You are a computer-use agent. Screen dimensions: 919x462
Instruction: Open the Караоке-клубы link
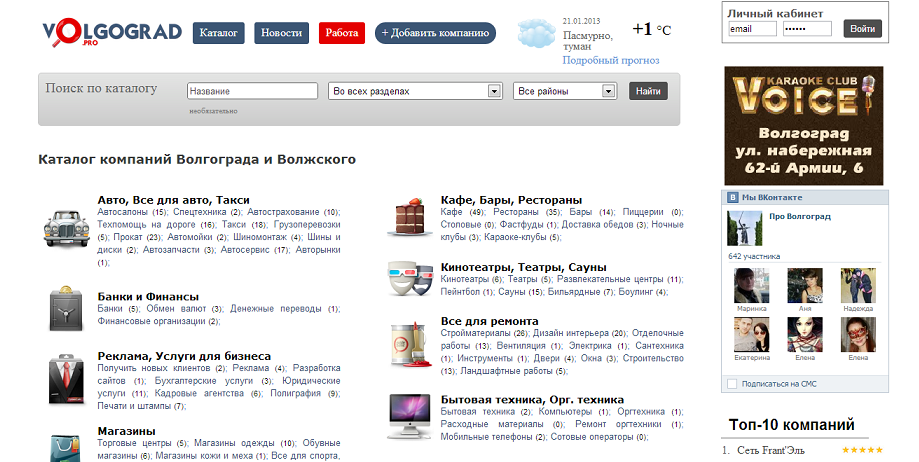[515, 237]
